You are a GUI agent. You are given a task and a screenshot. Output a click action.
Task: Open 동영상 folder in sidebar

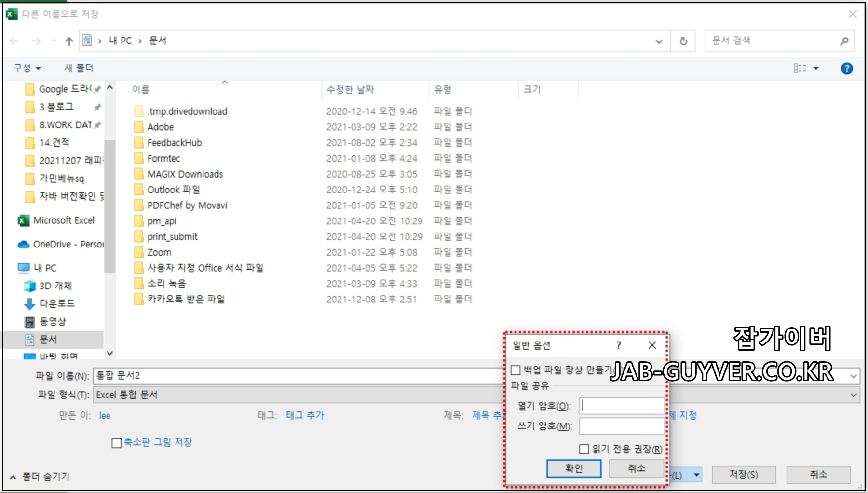pyautogui.click(x=45, y=321)
